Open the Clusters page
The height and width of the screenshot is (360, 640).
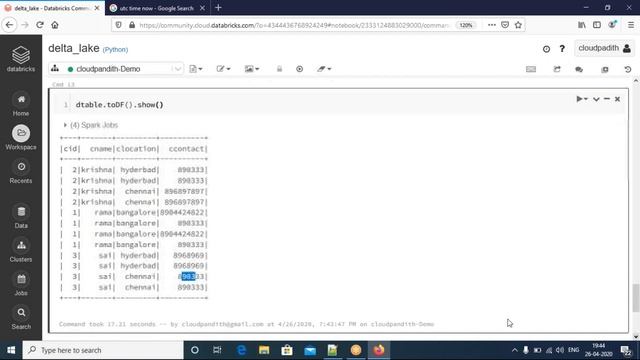(x=21, y=250)
